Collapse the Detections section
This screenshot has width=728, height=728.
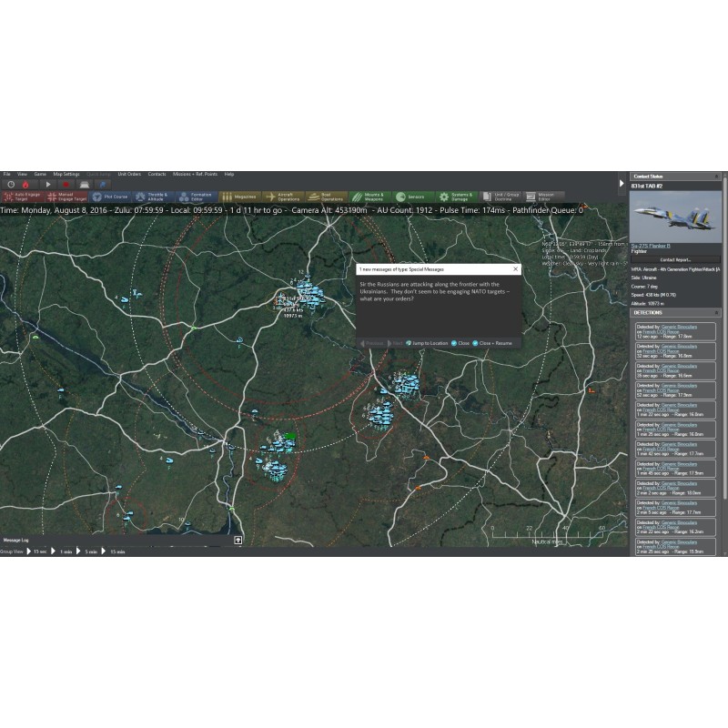(x=716, y=312)
